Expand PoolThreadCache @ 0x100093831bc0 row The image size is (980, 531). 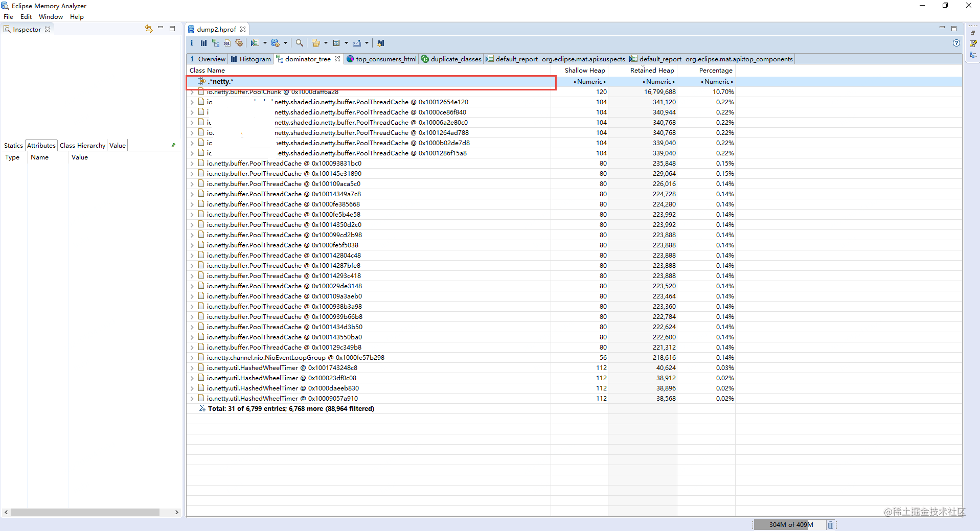(192, 164)
